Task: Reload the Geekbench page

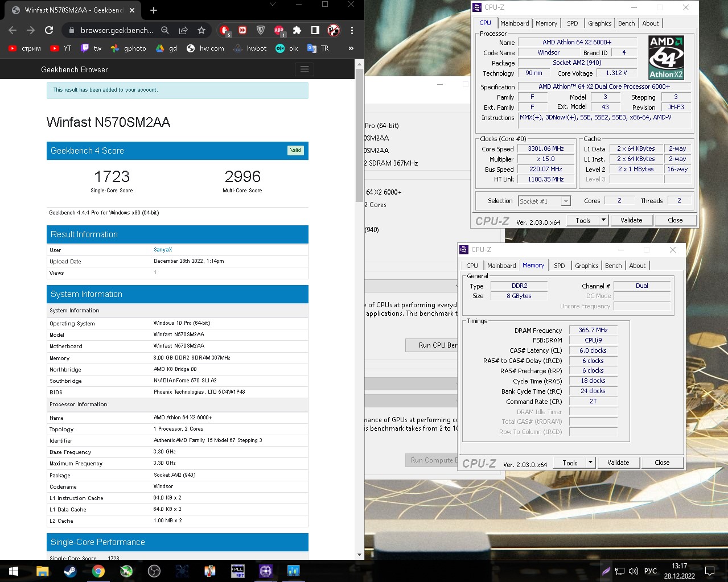Action: (x=49, y=30)
